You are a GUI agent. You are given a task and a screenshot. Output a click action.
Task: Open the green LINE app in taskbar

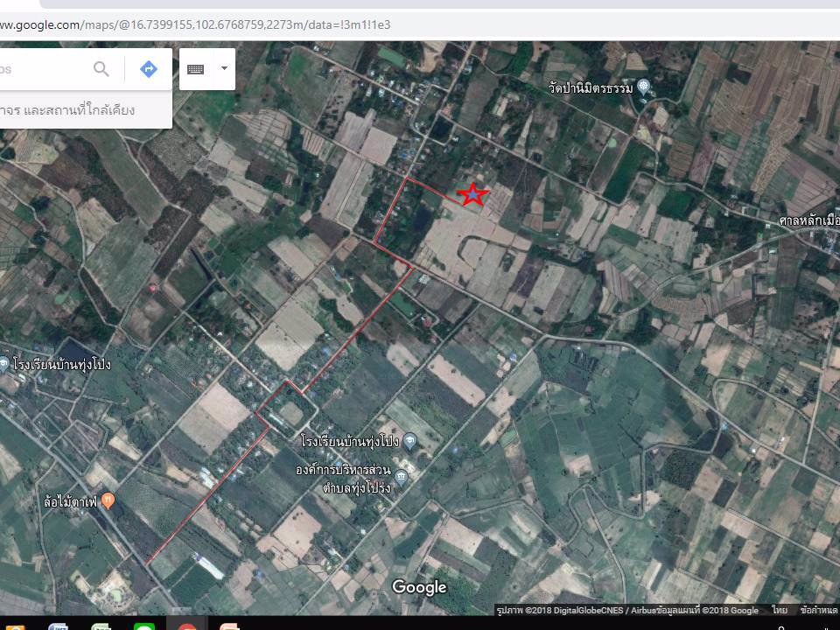pos(143,626)
